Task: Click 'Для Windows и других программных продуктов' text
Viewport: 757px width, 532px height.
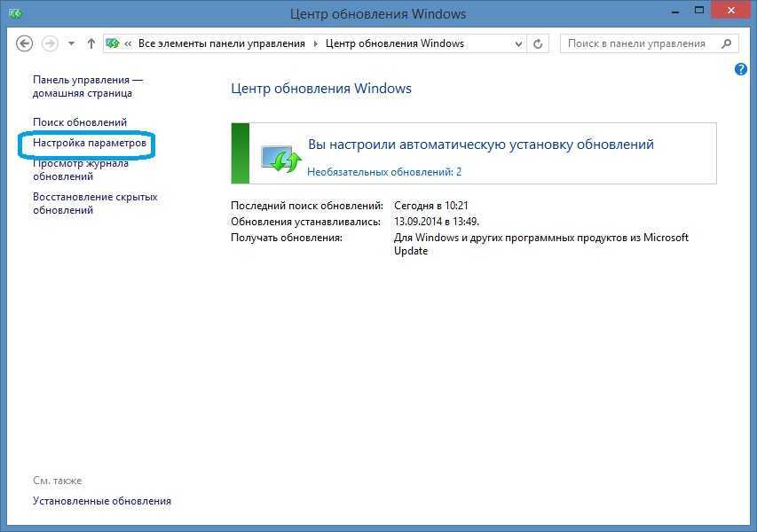Action: (541, 244)
